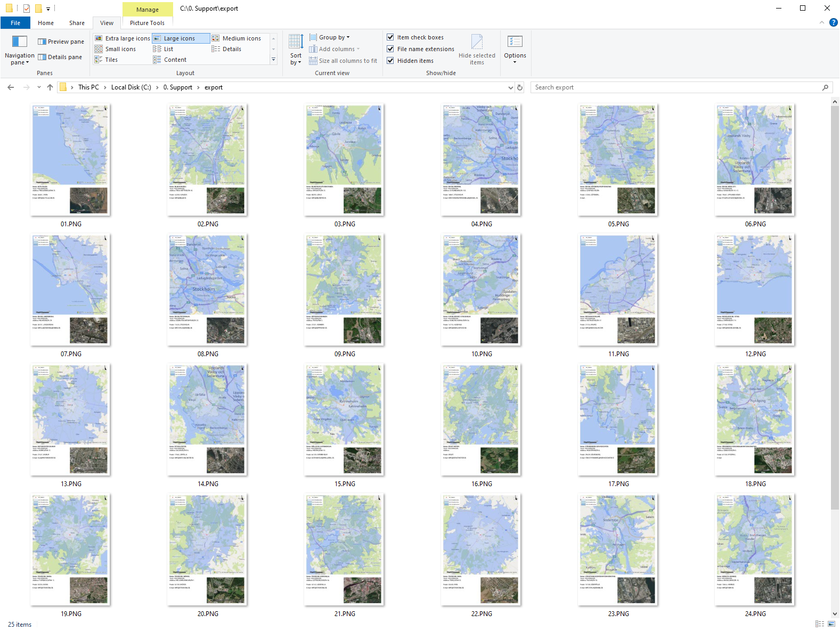Refresh the export folder view
Viewport: 840px width, 631px height.
point(520,87)
